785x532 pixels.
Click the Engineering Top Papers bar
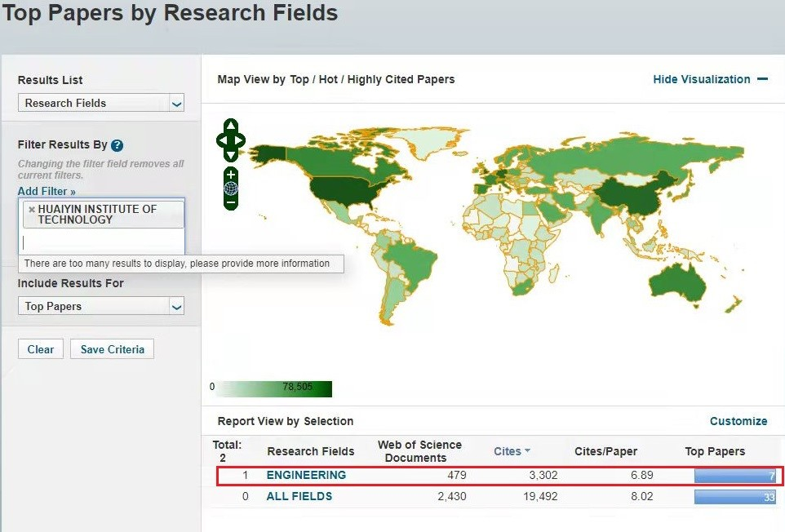click(734, 476)
